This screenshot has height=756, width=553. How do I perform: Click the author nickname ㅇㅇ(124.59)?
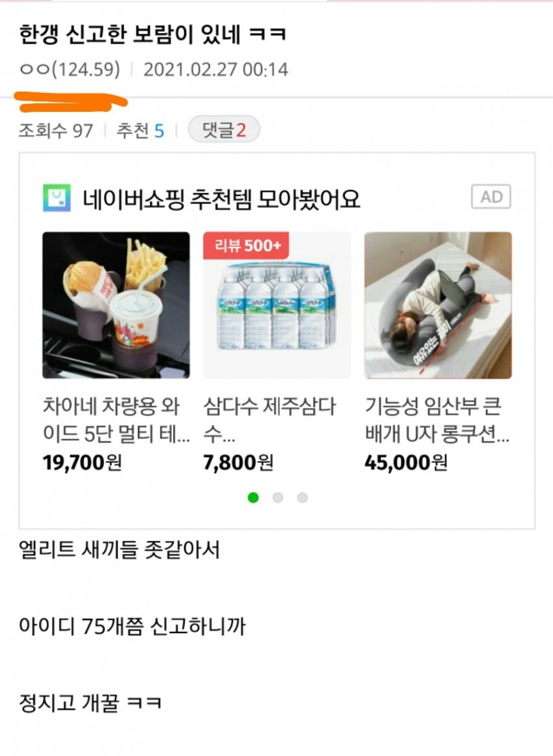(70, 70)
